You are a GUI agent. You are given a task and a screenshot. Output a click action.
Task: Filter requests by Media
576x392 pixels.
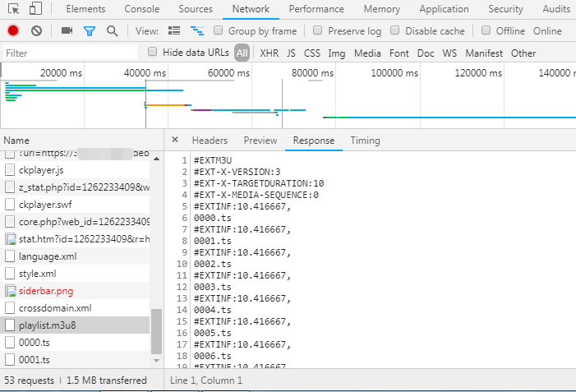[367, 53]
